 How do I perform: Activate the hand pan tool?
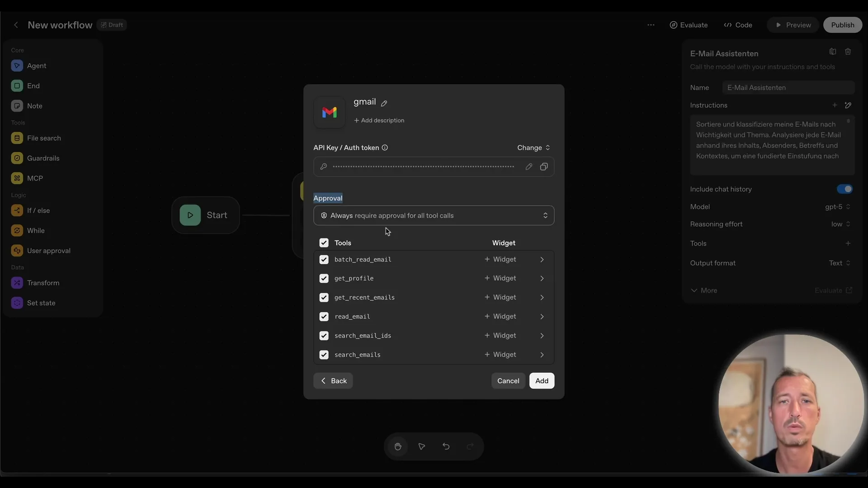(x=398, y=446)
